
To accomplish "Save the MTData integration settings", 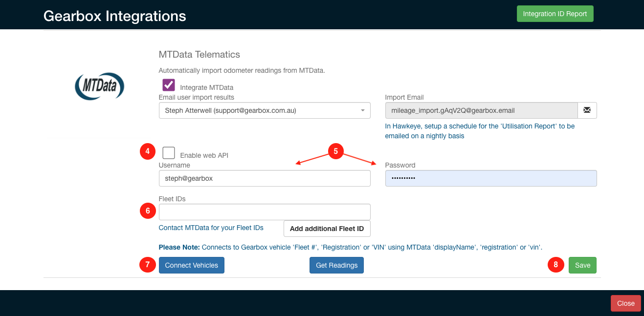I will (x=582, y=265).
